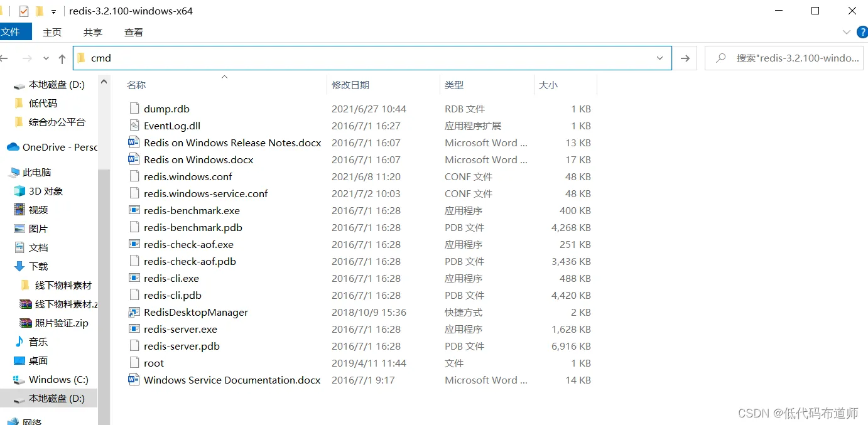The image size is (868, 425).
Task: Click Word icon of Redis on Windows Release Notes.docx
Action: 134,143
